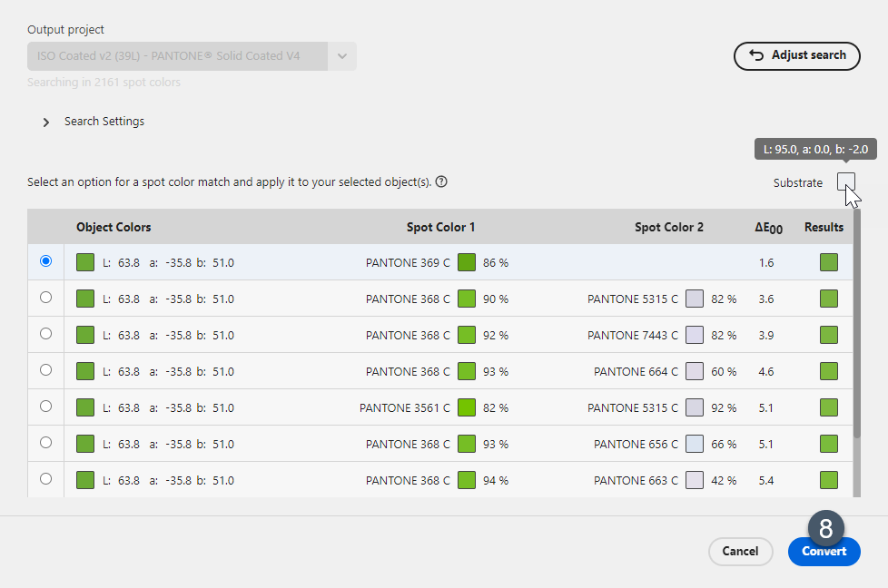Click the ΔE00 column header
888x588 pixels.
tap(768, 228)
